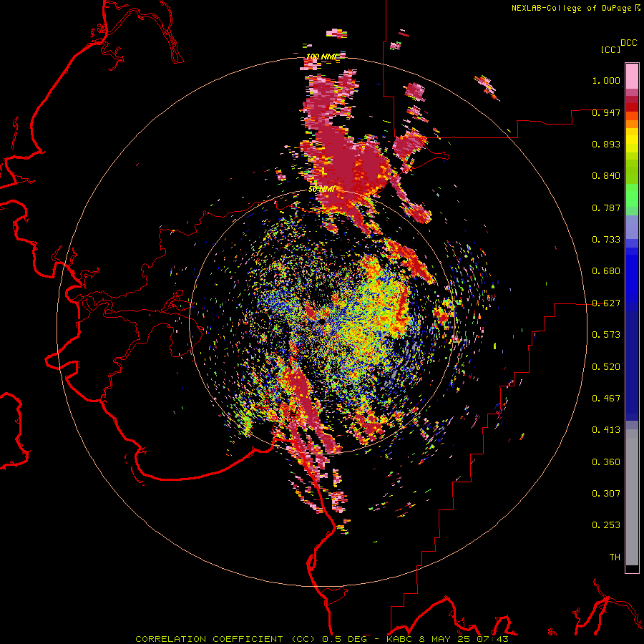Screen dimensions: 644x644
Task: Click the 0.680 scale value
Action: [x=606, y=271]
